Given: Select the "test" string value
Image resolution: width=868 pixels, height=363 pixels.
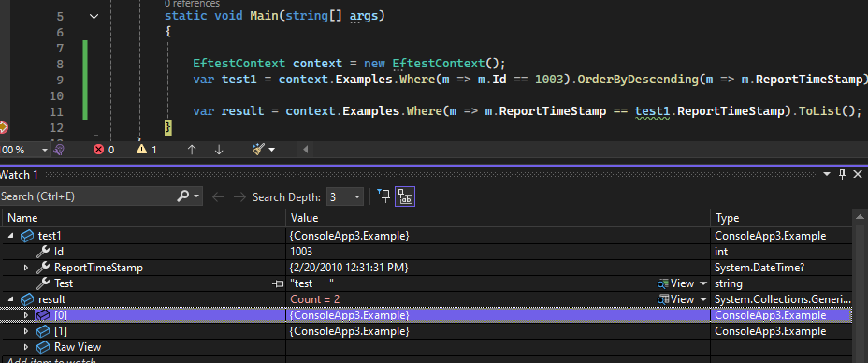Looking at the screenshot, I should pos(311,283).
